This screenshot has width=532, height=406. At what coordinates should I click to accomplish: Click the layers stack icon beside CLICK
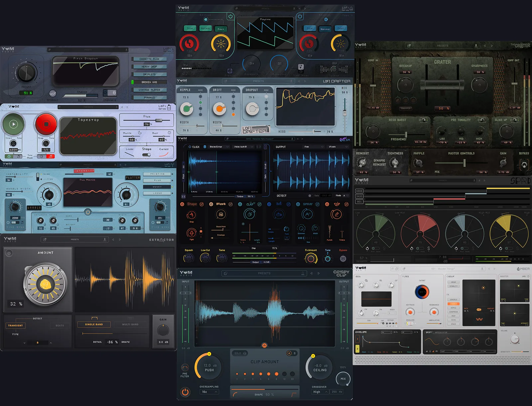(205, 147)
